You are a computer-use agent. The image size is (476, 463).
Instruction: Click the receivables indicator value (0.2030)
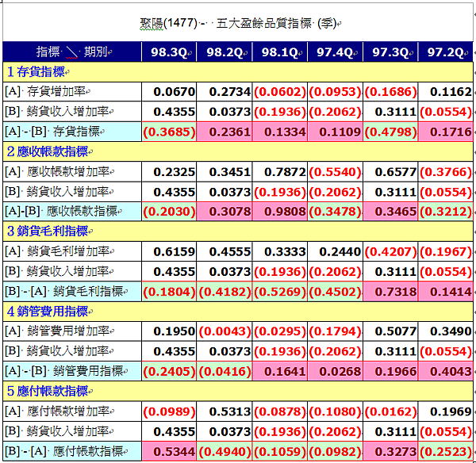pyautogui.click(x=169, y=212)
